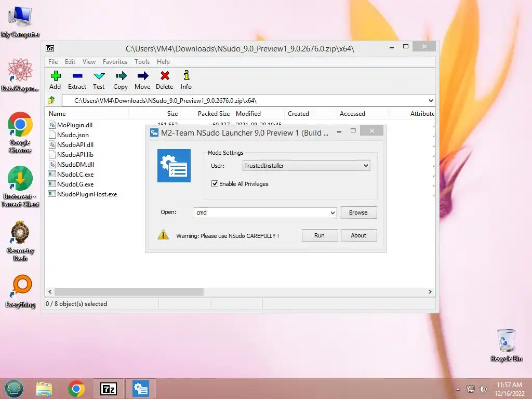Viewport: 532px width, 399px height.
Task: Click the Biotorrent Torrent Client desktop icon
Action: (20, 187)
